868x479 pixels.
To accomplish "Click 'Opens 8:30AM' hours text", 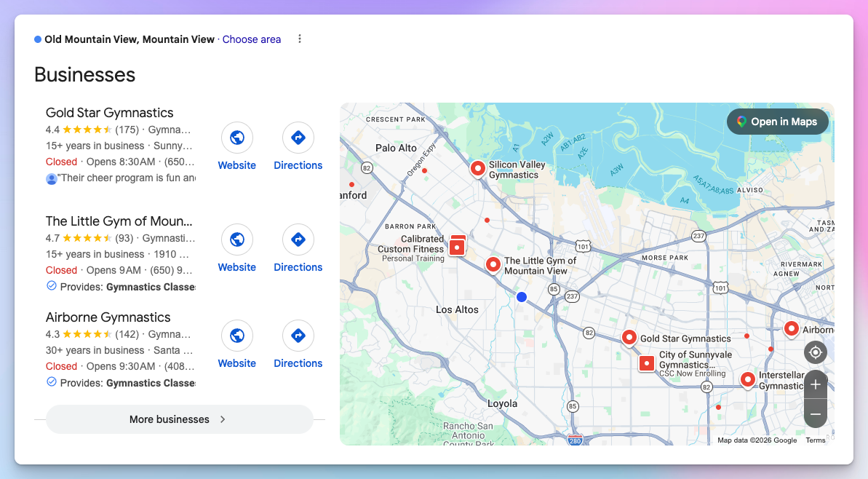I will [121, 162].
